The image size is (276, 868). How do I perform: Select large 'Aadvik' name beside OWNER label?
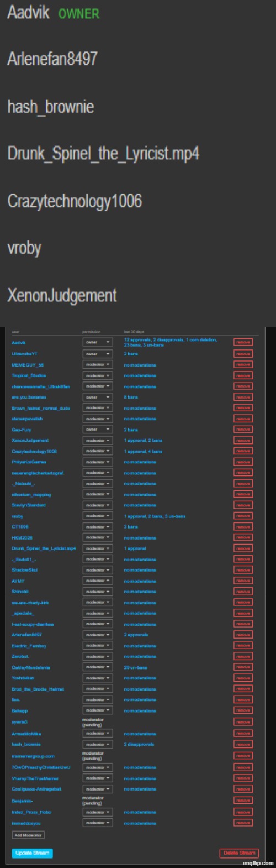[x=29, y=13]
